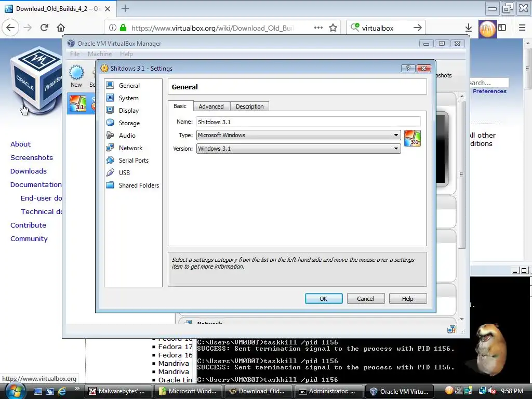
Task: Toggle Firefox sidebar icon
Action: pyautogui.click(x=502, y=28)
